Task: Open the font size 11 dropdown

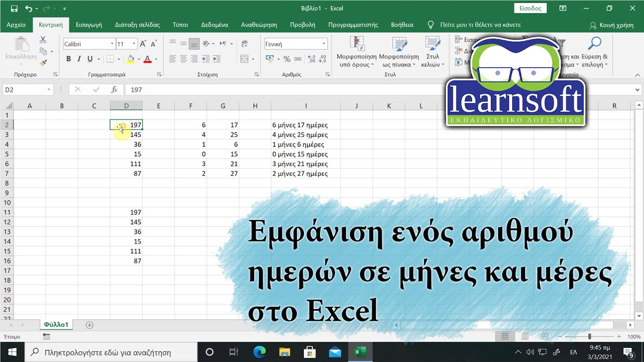Action: pyautogui.click(x=133, y=44)
